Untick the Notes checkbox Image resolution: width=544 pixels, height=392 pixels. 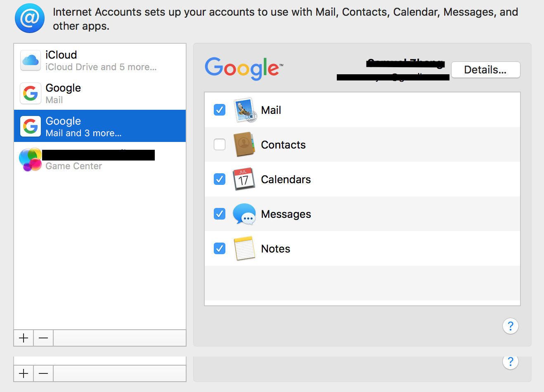tap(220, 248)
